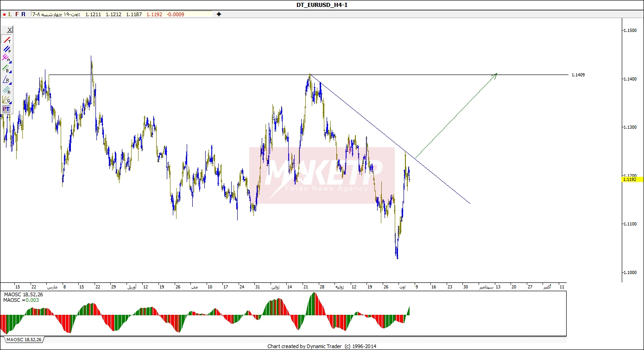644x350 pixels.
Task: Click the آوریل month label on time axis
Action: pyautogui.click(x=132, y=287)
